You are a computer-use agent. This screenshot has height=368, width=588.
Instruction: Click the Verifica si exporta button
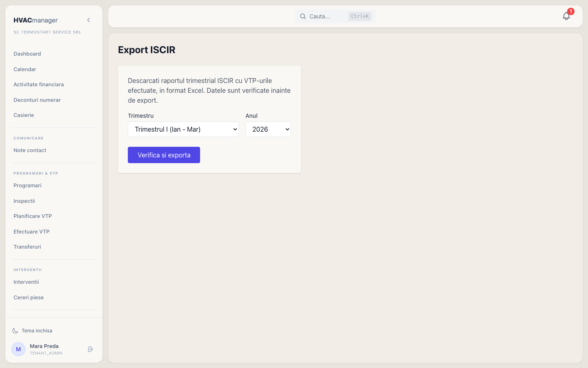point(164,155)
